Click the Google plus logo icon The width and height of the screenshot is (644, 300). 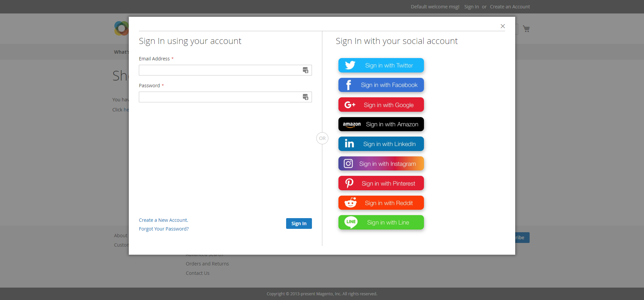(350, 105)
